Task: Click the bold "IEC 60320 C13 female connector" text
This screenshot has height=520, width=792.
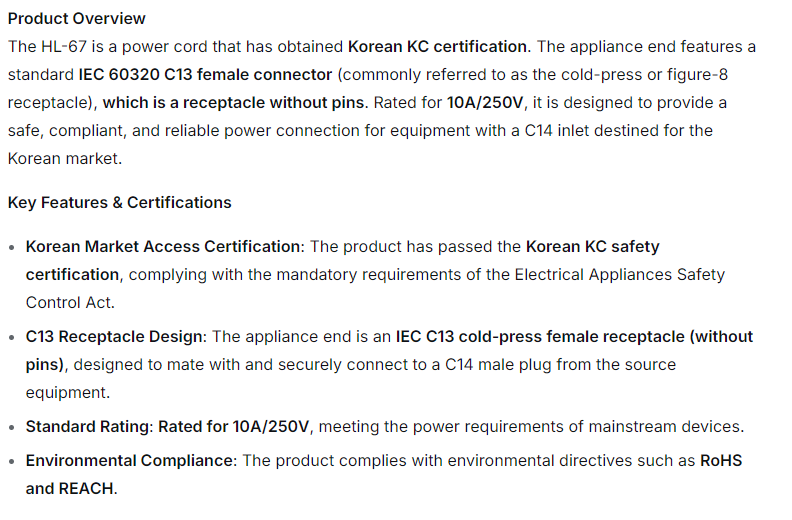Action: 205,74
